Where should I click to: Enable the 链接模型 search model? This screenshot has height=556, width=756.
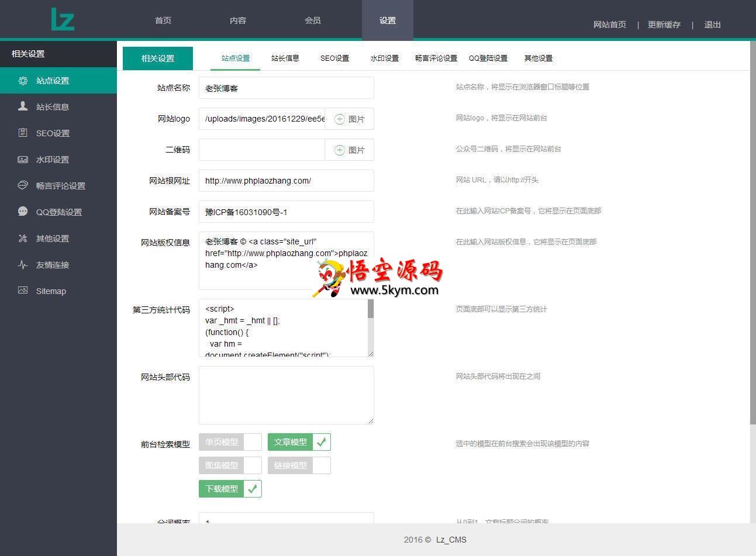(x=299, y=465)
